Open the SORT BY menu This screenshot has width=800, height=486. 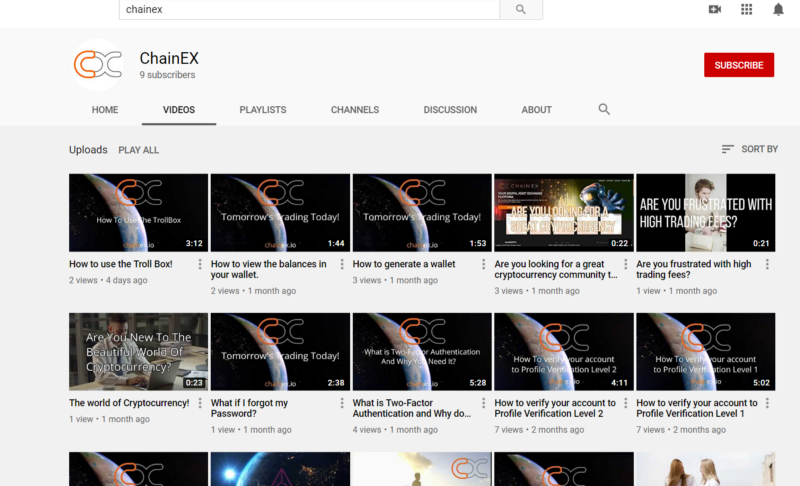[749, 149]
